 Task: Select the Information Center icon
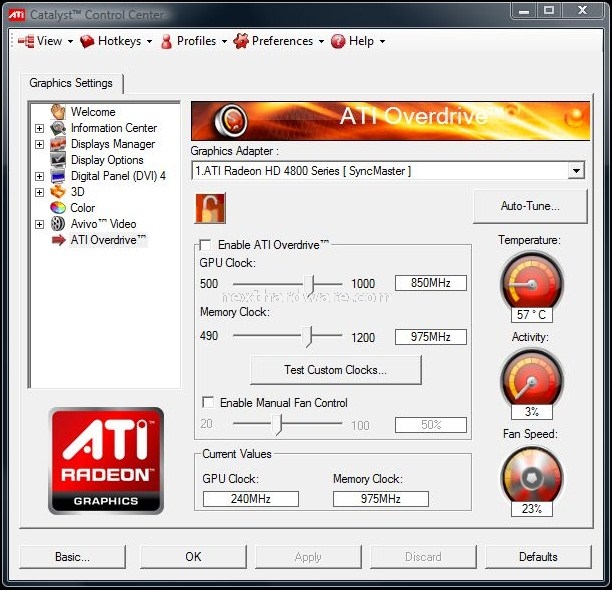click(x=58, y=128)
